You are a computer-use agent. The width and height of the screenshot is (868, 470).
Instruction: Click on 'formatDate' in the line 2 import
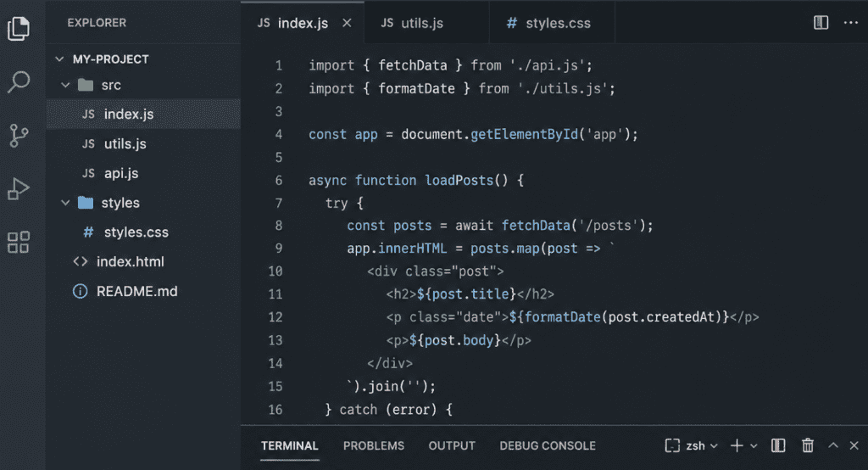click(x=416, y=89)
